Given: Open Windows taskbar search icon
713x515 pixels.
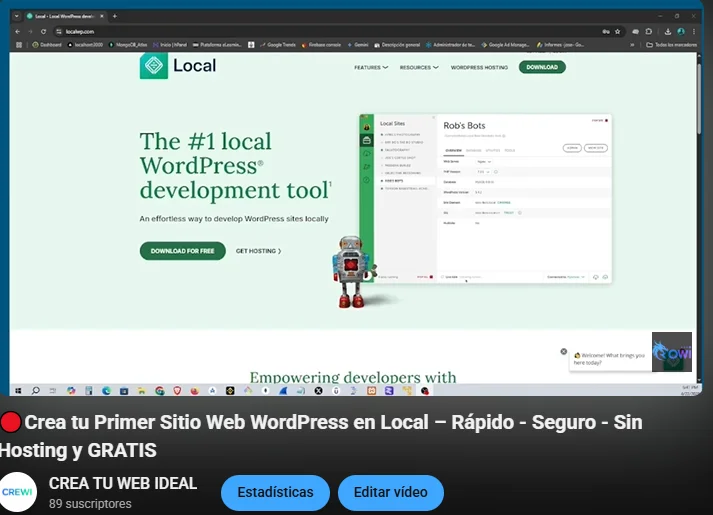Looking at the screenshot, I should (36, 390).
